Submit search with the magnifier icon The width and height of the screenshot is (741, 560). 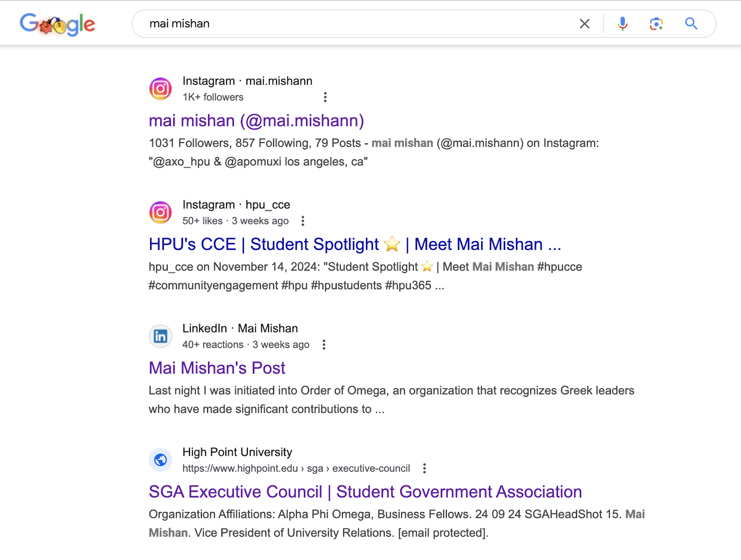tap(691, 24)
